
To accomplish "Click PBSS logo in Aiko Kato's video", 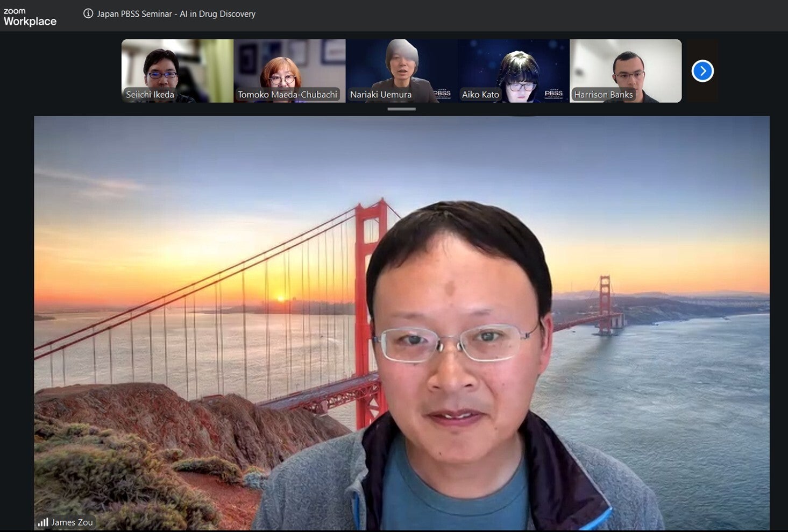I will 553,94.
